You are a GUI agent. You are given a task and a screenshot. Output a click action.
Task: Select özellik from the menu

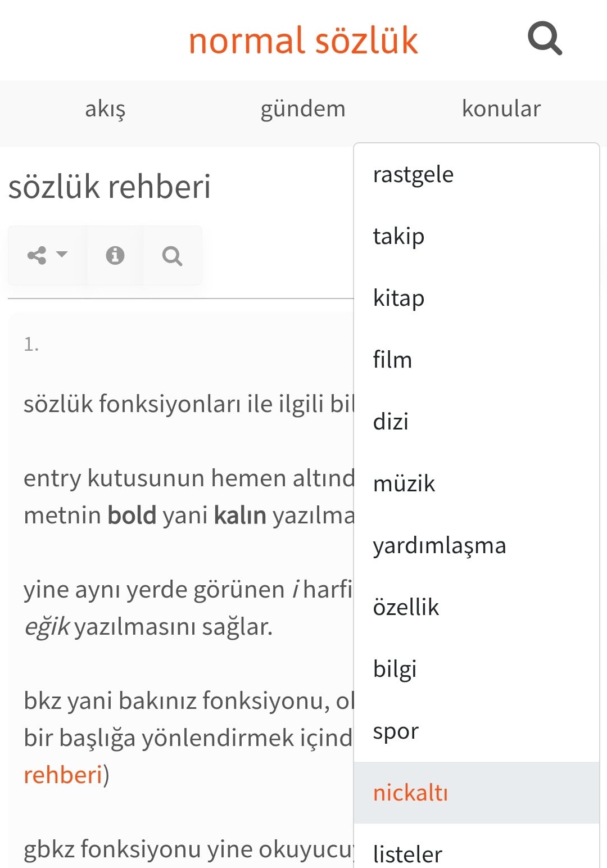(x=477, y=607)
